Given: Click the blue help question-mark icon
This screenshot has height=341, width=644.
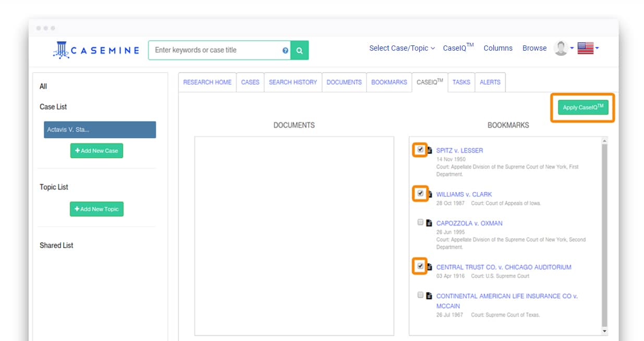Looking at the screenshot, I should [x=285, y=51].
